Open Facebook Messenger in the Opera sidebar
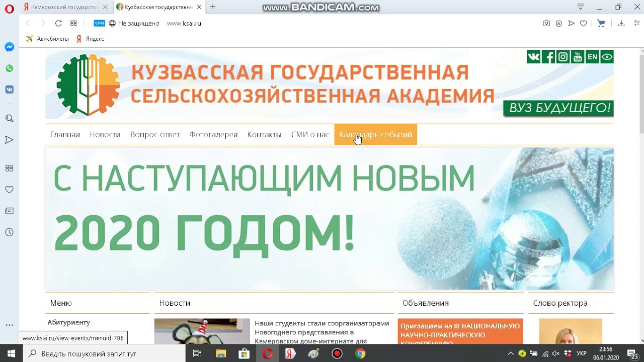Image resolution: width=644 pixels, height=362 pixels. tap(9, 47)
